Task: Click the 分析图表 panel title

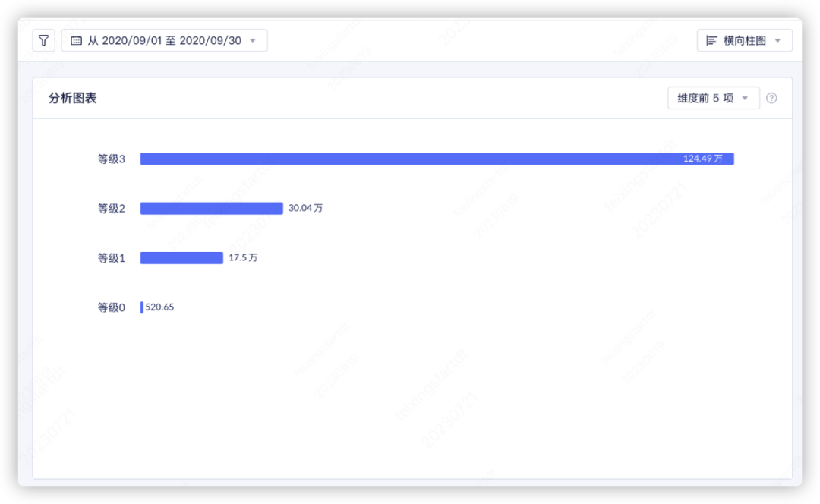Action: [x=73, y=98]
